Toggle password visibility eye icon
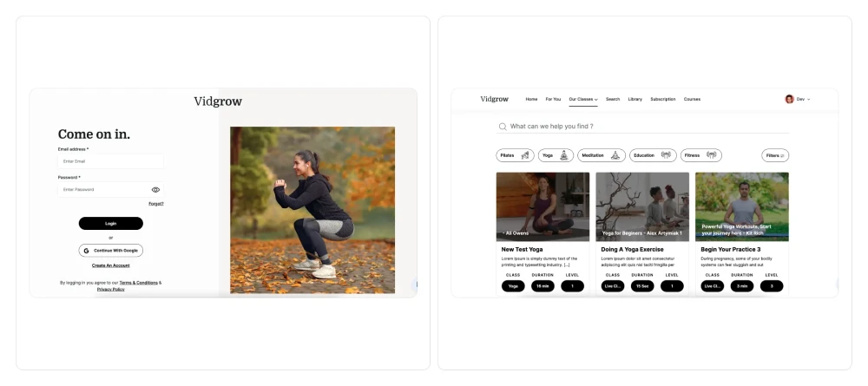The width and height of the screenshot is (868, 386). tap(155, 190)
